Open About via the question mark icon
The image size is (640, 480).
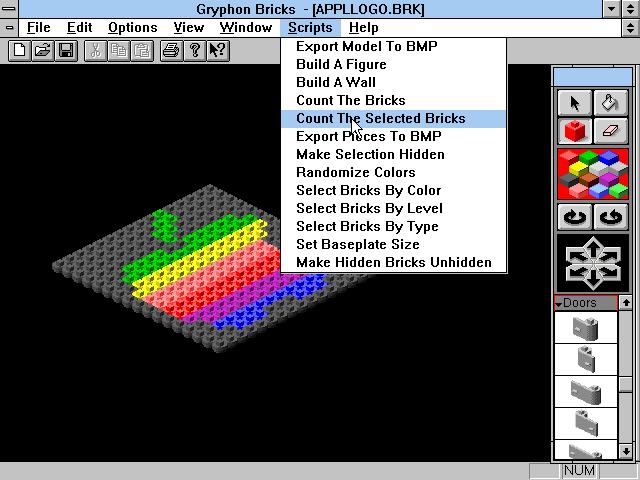tap(195, 51)
